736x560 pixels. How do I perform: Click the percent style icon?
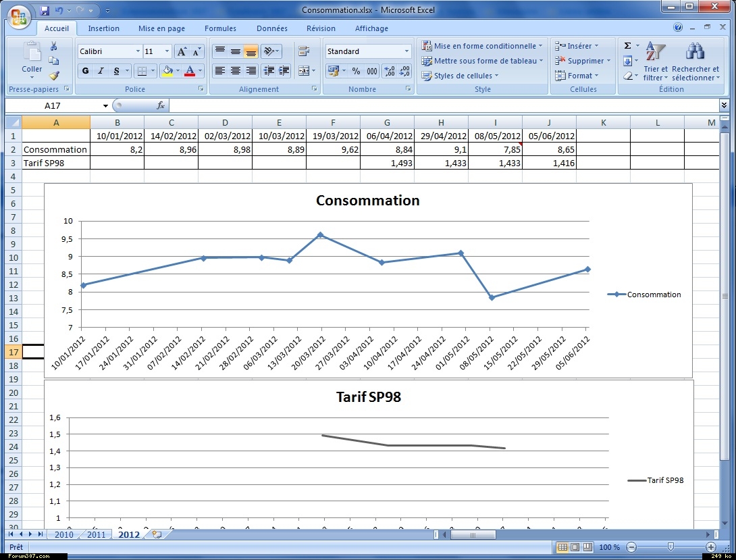click(x=354, y=71)
